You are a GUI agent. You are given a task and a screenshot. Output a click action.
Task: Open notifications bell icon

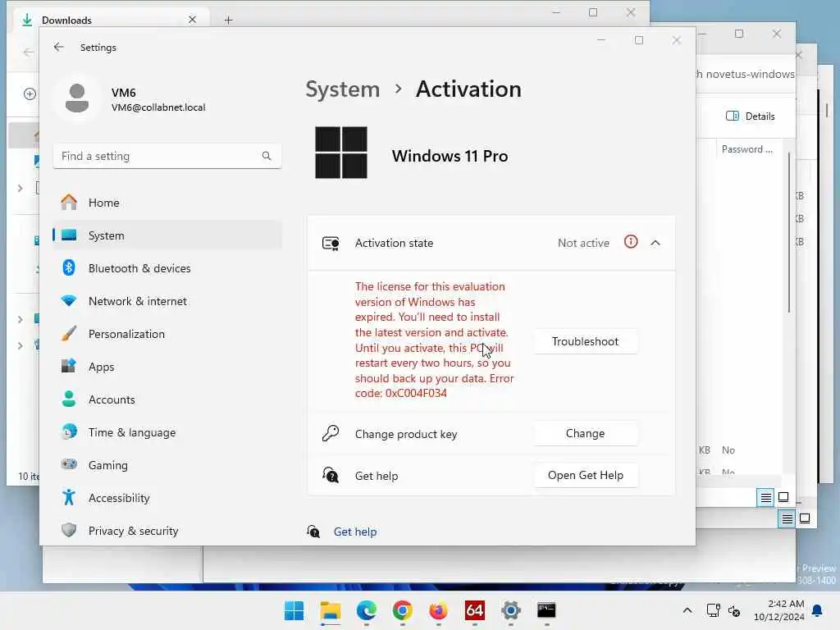click(x=818, y=610)
